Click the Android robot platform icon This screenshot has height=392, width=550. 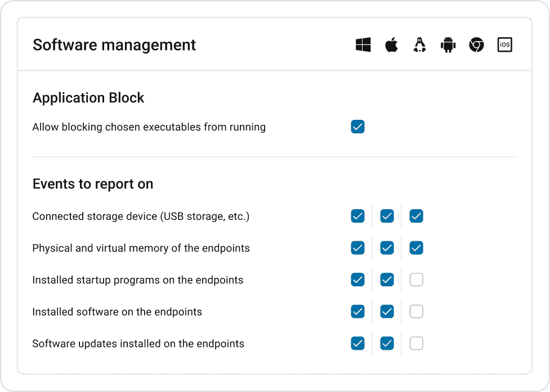coord(448,45)
